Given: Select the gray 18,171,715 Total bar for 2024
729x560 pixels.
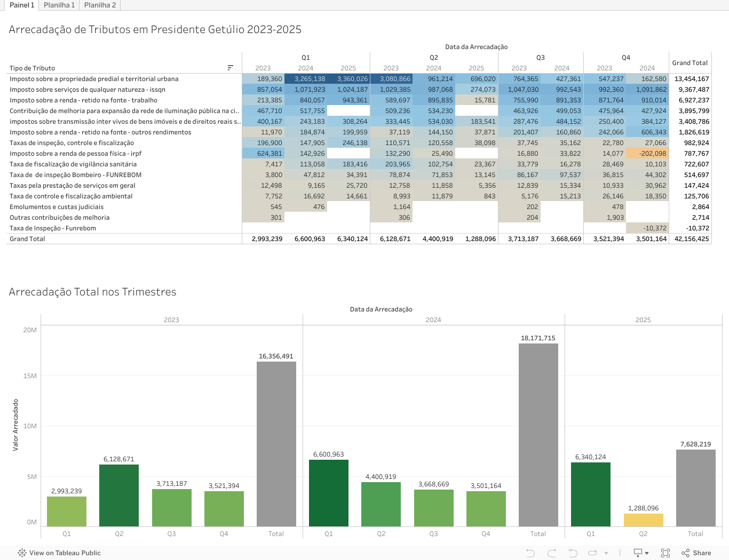Looking at the screenshot, I should [538, 435].
